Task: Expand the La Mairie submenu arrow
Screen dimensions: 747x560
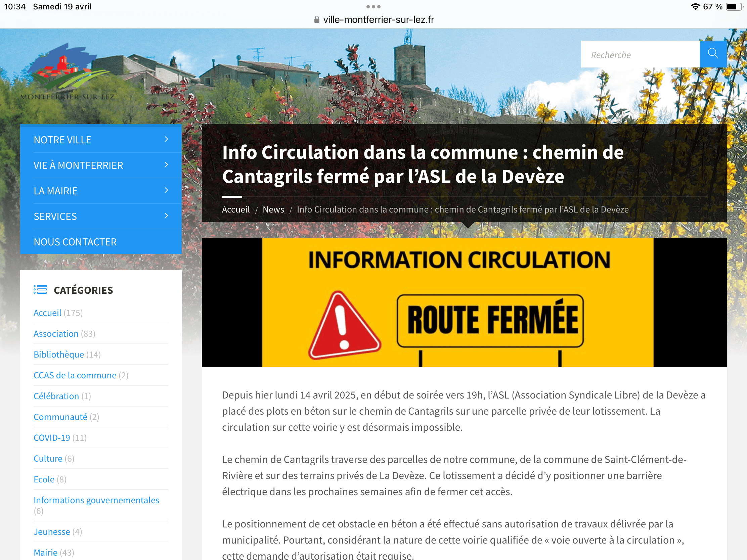Action: pos(166,190)
